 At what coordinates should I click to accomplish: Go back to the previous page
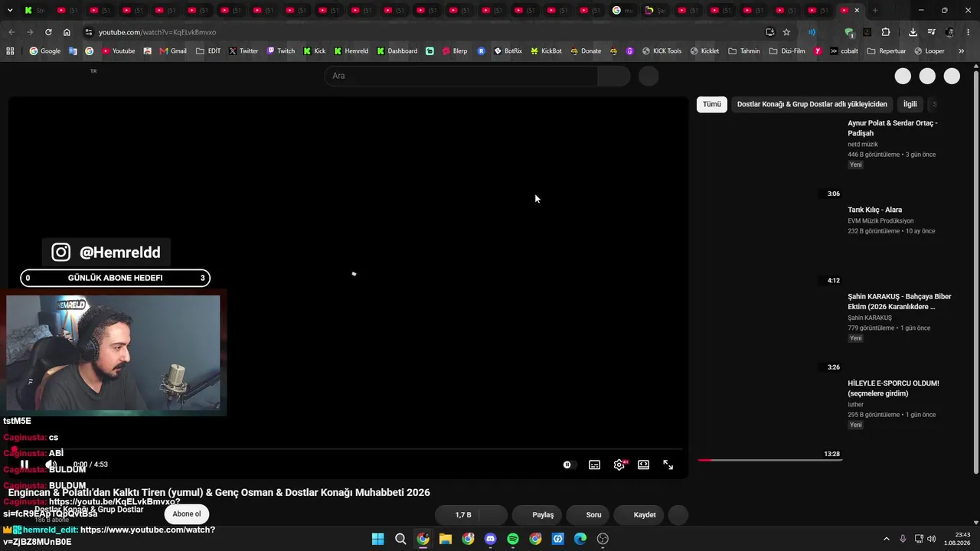11,32
